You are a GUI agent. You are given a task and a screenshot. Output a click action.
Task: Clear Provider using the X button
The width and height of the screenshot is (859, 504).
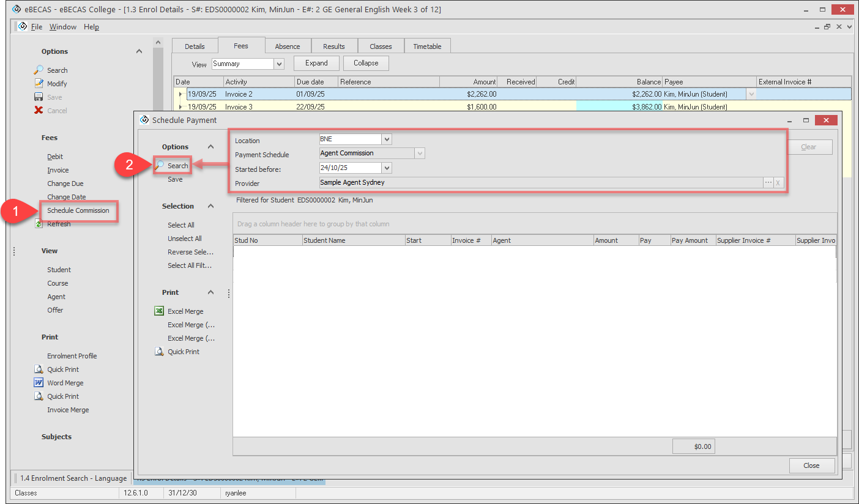(778, 183)
